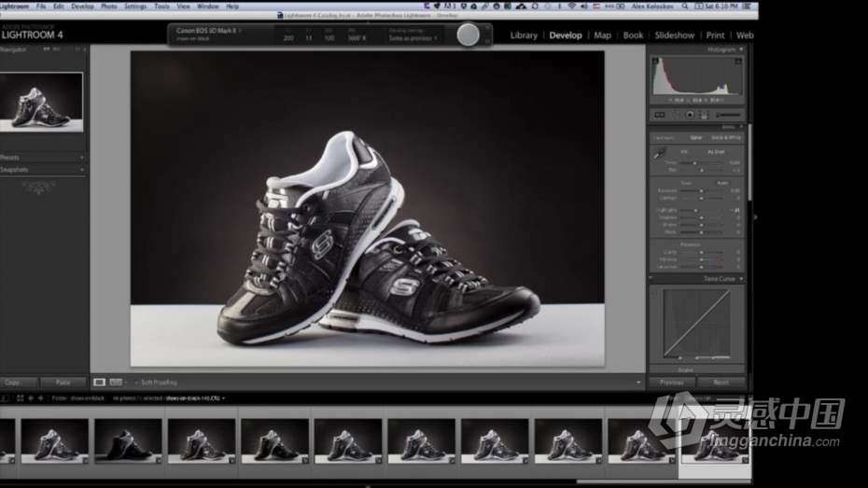Open the White Balance As Shot dropdown
Screen dimensions: 868x488
[x=716, y=152]
